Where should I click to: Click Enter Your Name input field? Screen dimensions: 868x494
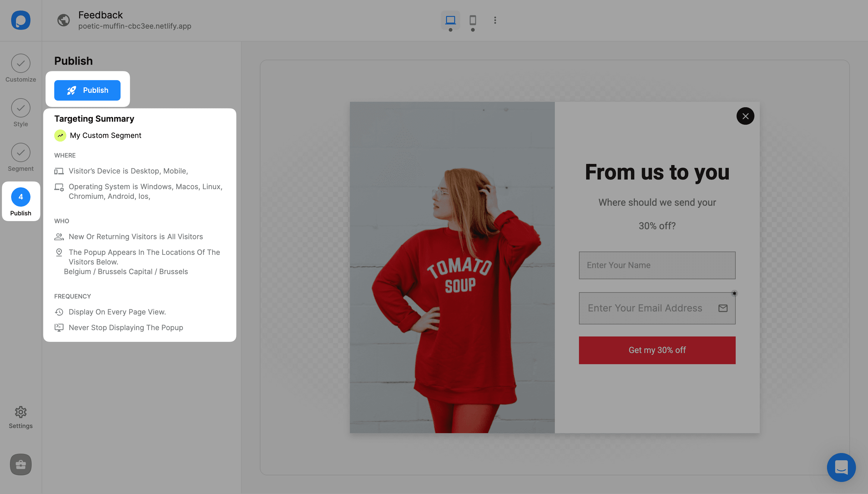tap(657, 265)
